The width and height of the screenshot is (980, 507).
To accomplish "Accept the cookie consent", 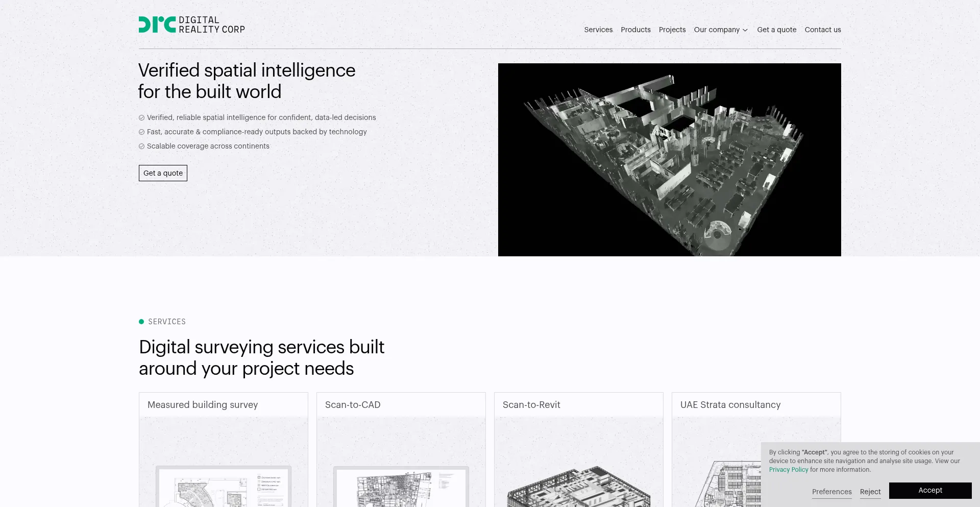I will click(930, 490).
